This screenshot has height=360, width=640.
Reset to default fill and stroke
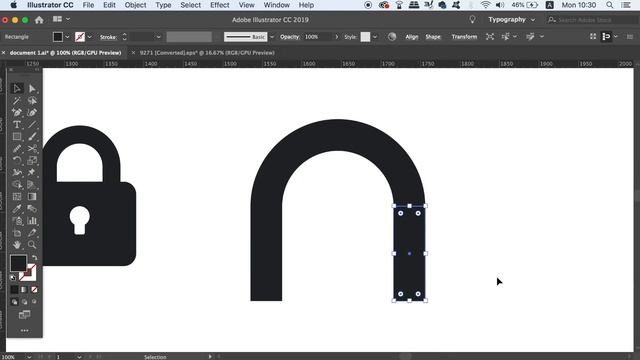point(13,278)
